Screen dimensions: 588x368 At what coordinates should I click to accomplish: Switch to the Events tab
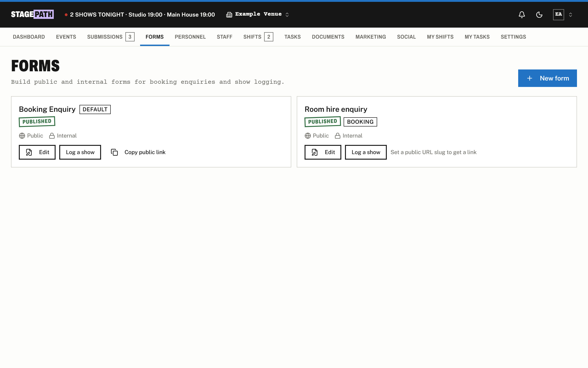click(x=66, y=37)
